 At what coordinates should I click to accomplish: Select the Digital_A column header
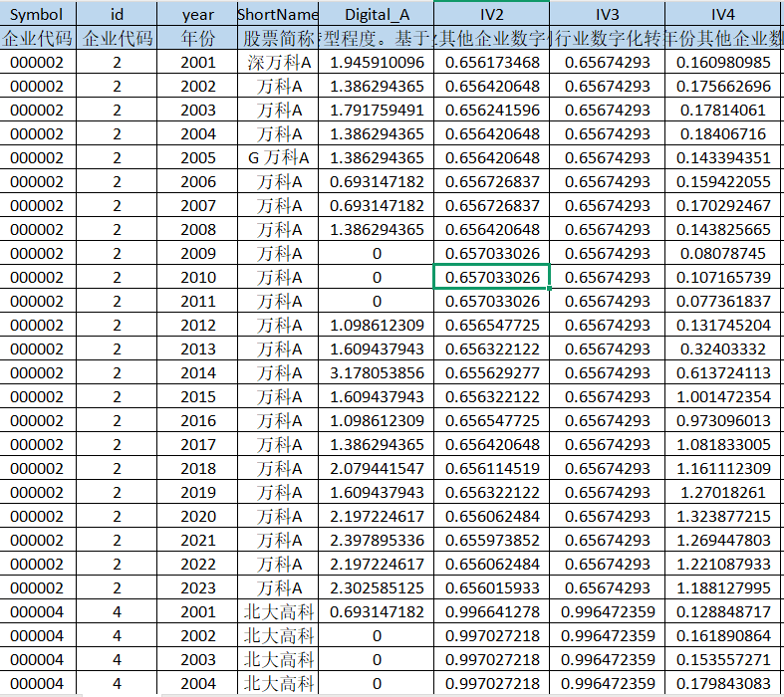point(377,15)
